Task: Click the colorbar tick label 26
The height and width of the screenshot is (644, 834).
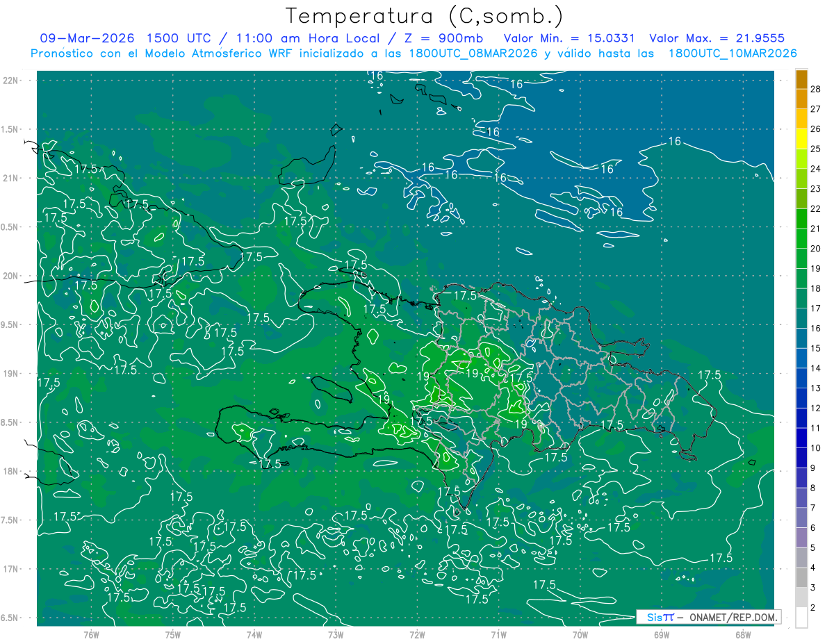Action: [x=816, y=129]
